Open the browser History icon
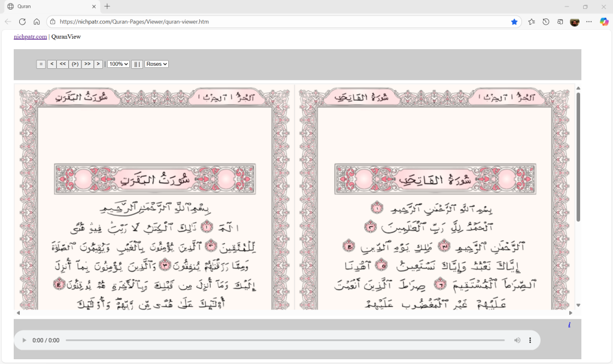The height and width of the screenshot is (364, 613). pyautogui.click(x=546, y=22)
